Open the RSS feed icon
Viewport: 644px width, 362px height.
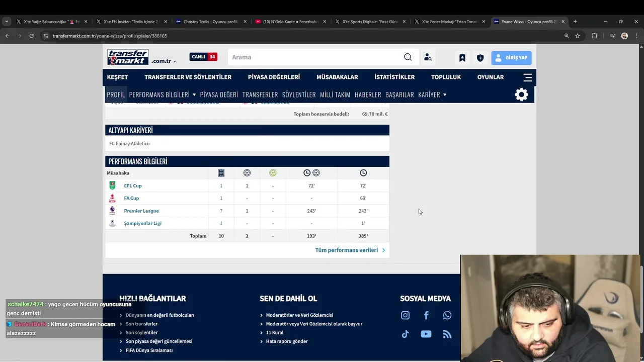447,334
